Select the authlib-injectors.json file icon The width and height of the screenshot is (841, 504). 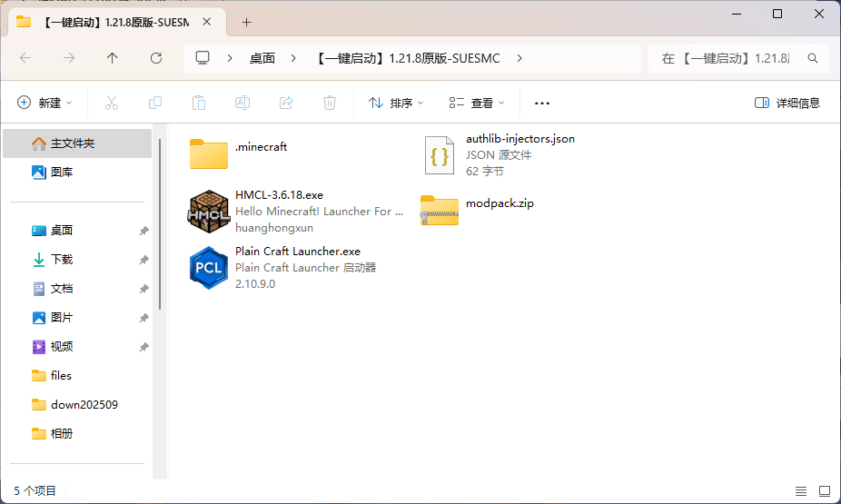pos(440,155)
